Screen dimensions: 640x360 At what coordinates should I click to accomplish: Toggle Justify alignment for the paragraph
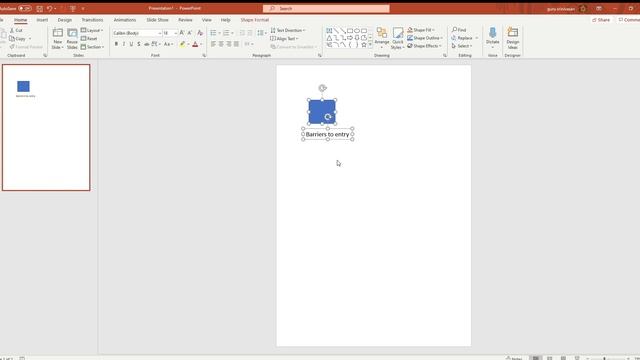236,44
